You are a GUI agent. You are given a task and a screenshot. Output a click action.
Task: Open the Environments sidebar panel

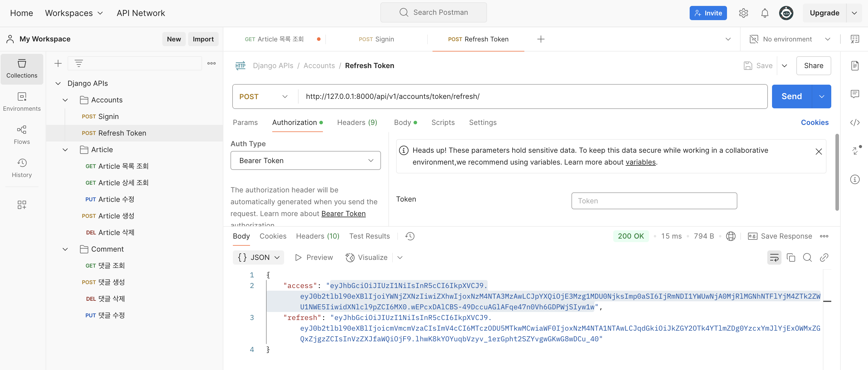22,102
